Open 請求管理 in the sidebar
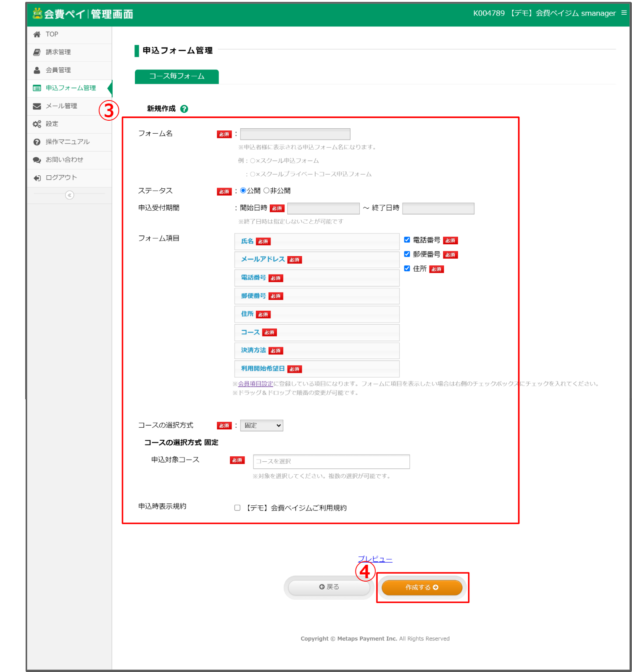Screen dimensions: 632x672 (x=70, y=52)
